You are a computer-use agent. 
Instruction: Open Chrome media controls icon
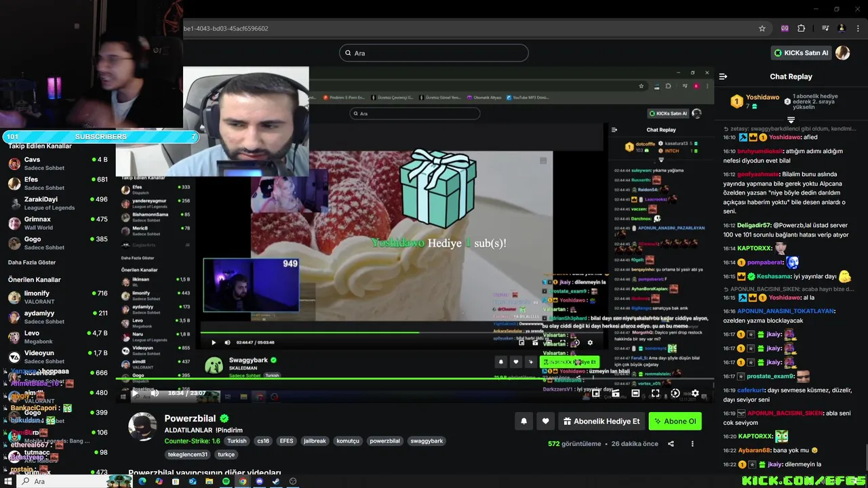(x=825, y=28)
